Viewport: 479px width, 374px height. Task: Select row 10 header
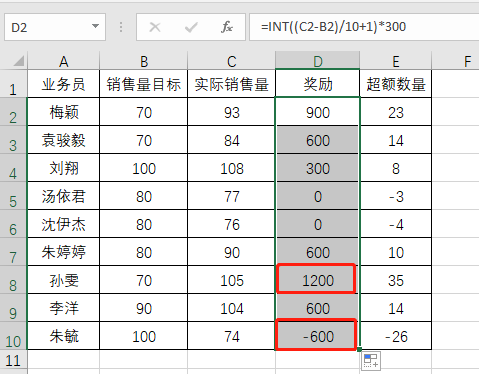click(x=13, y=336)
